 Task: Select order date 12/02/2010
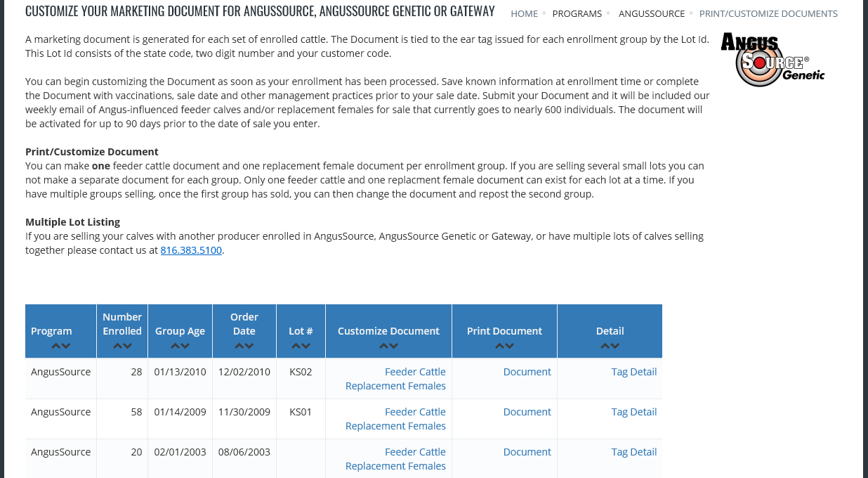(244, 372)
